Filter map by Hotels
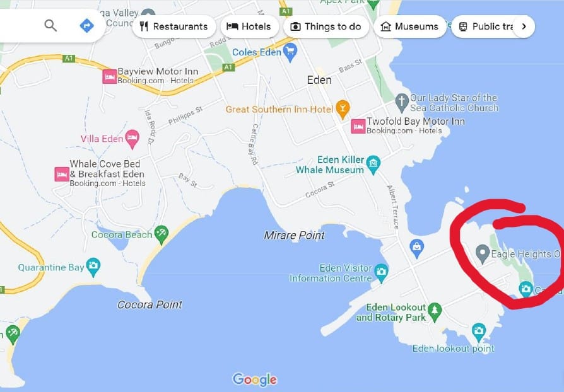 tap(249, 26)
